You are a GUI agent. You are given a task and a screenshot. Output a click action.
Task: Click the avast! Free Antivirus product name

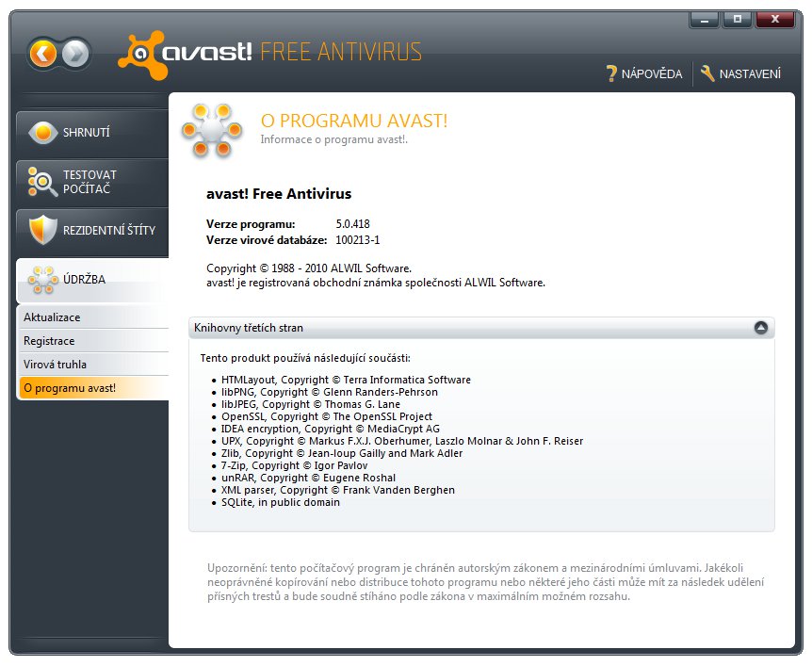(x=279, y=194)
